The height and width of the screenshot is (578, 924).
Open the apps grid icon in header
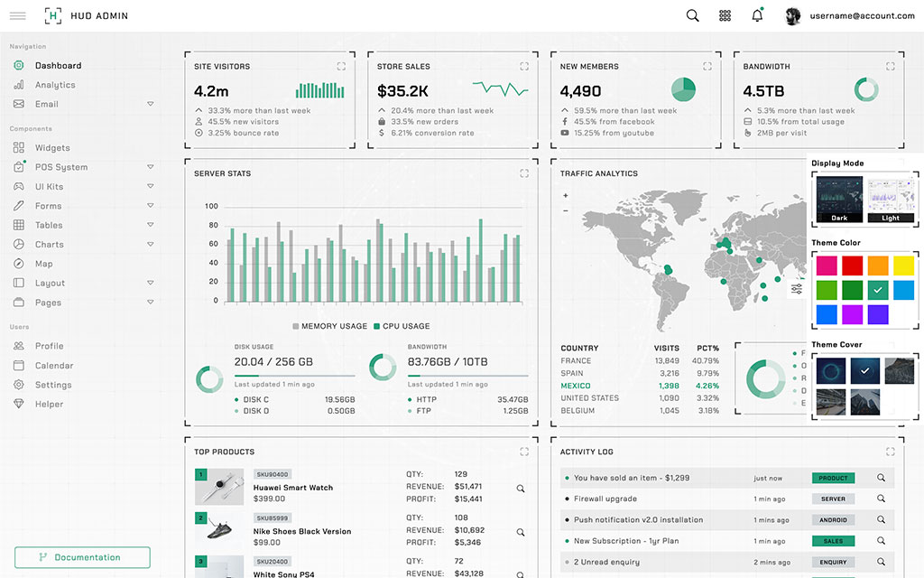[725, 15]
